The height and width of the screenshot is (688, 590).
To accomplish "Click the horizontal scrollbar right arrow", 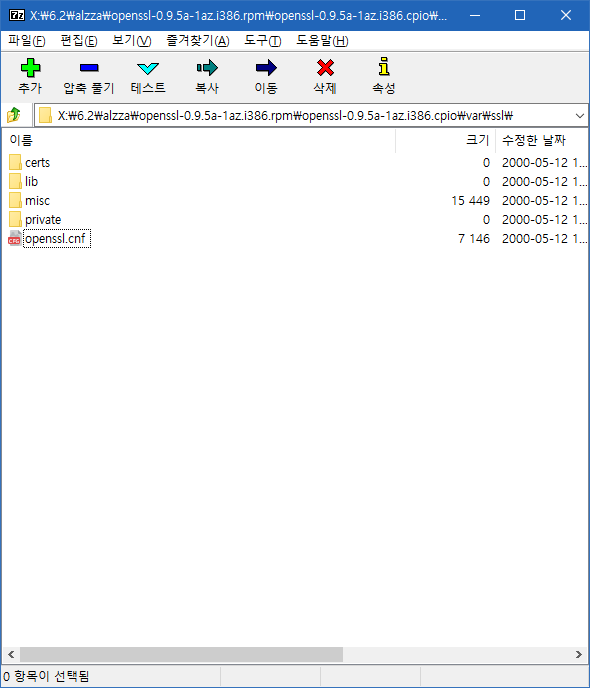I will (579, 655).
